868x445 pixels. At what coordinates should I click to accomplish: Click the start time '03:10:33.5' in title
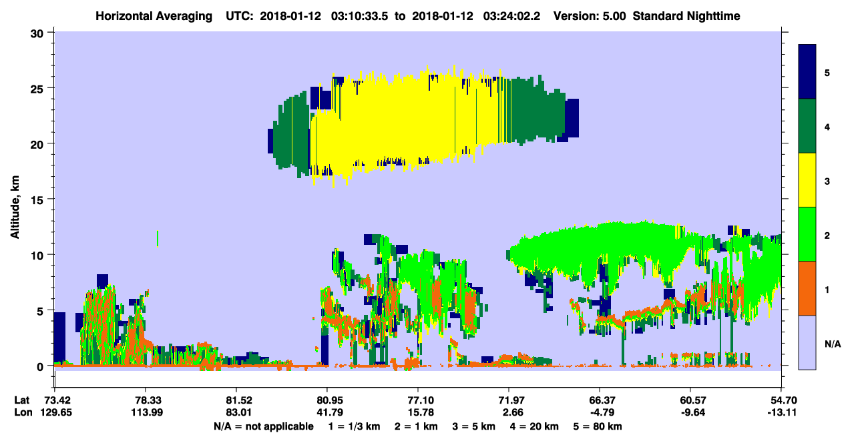361,15
